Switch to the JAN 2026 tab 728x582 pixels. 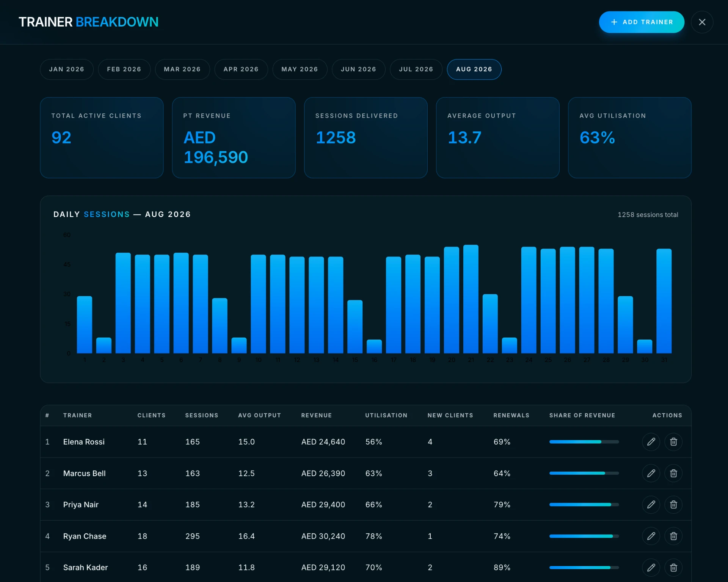(67, 69)
